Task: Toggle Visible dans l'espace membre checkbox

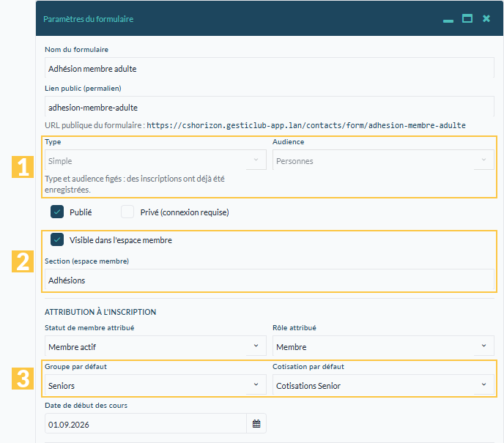Action: (x=57, y=239)
